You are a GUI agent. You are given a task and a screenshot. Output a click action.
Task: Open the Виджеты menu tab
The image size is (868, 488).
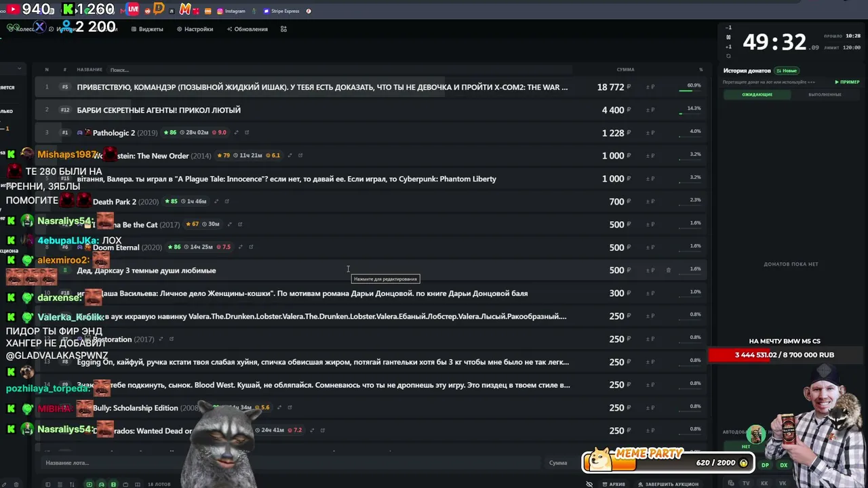coord(147,29)
